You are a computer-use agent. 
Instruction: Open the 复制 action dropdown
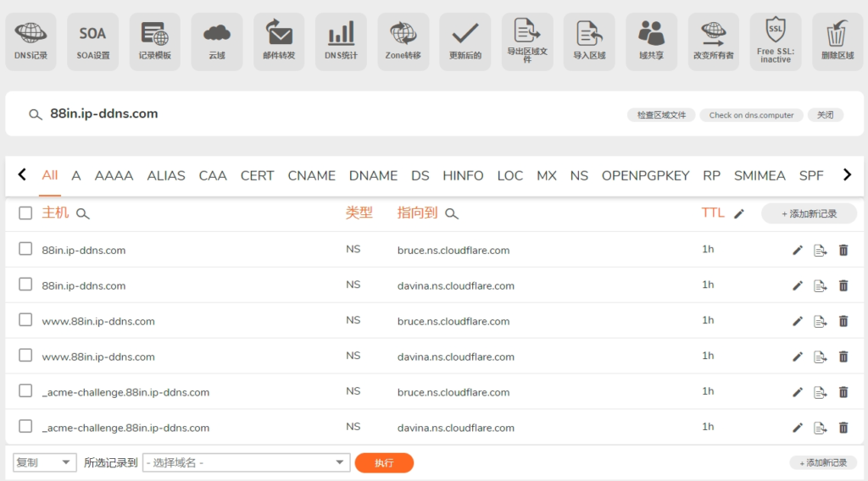click(45, 462)
